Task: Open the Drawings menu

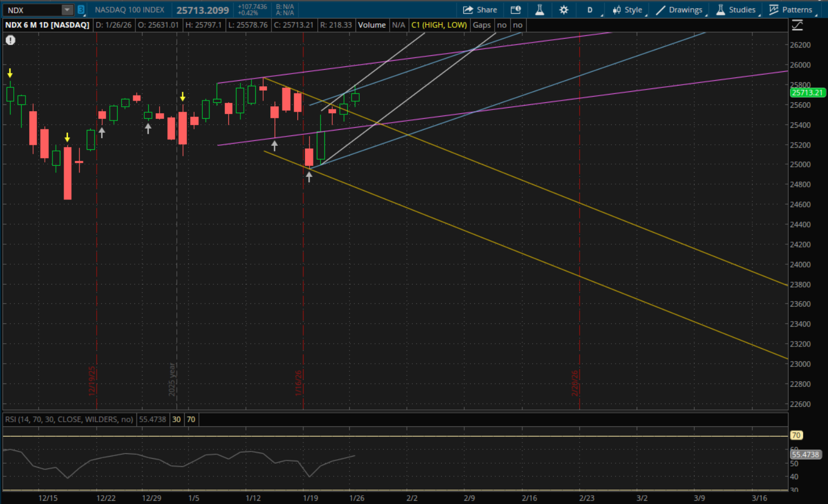Action: coord(679,10)
